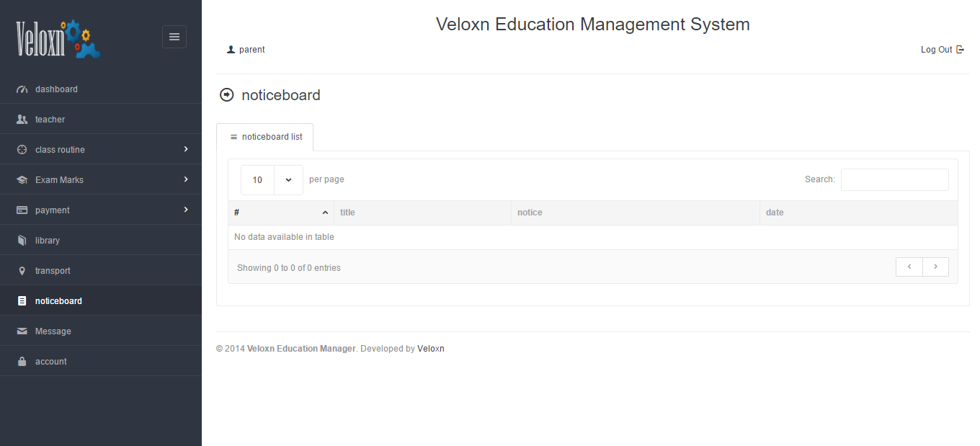This screenshot has width=980, height=446.
Task: Click the teacher people icon
Action: (x=22, y=120)
